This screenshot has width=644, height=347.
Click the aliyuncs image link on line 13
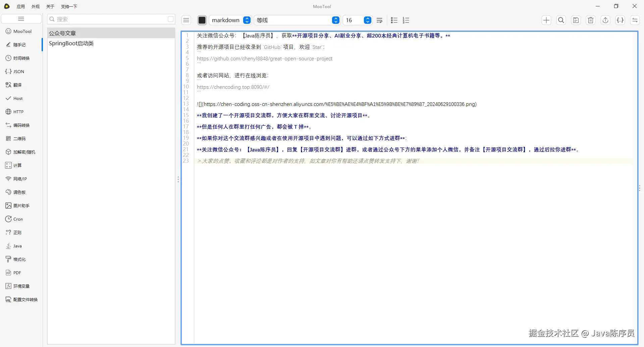click(337, 104)
